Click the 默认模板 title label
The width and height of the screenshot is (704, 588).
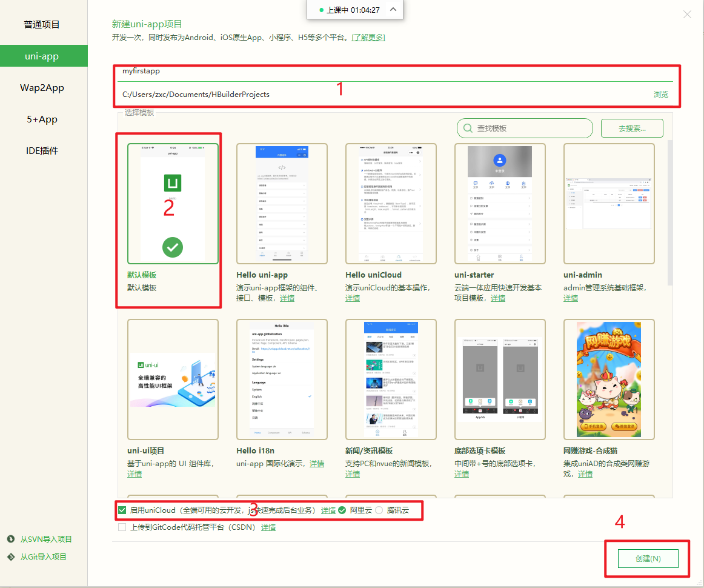(x=142, y=275)
